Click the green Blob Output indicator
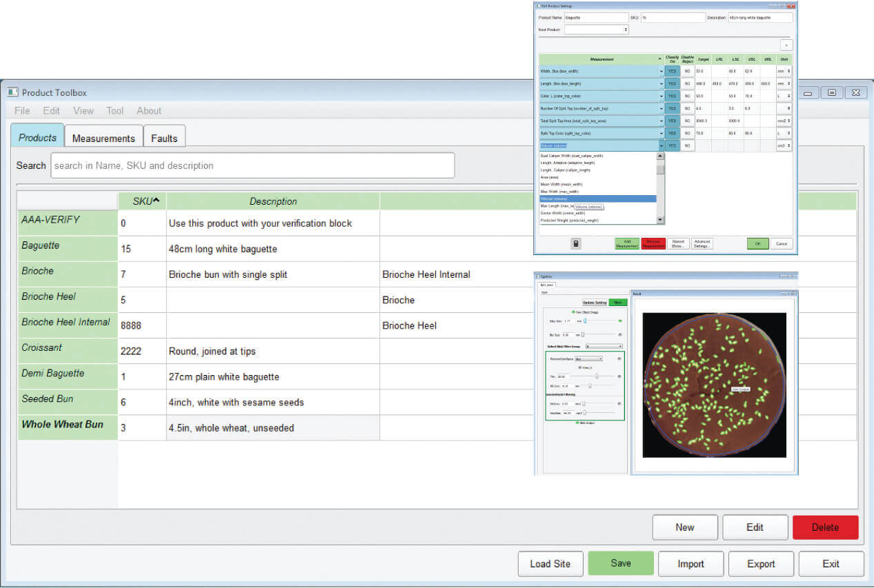Viewport: 874px width, 588px height. 577,423
